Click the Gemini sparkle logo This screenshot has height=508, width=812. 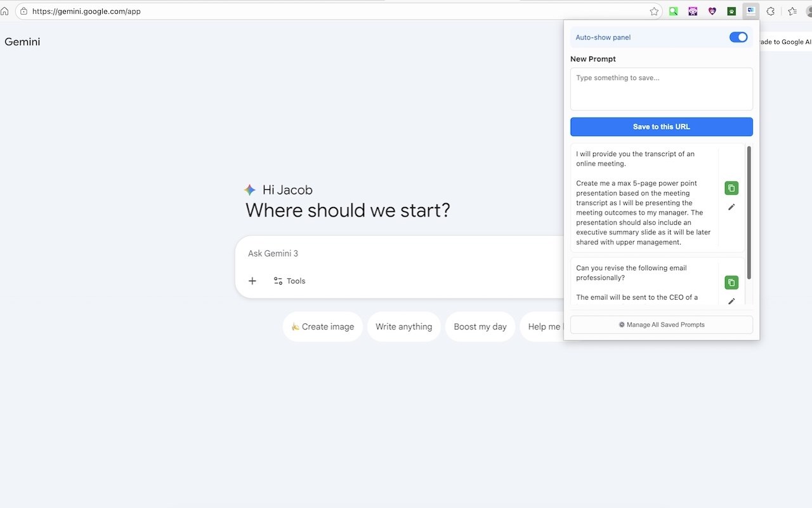[x=250, y=190]
